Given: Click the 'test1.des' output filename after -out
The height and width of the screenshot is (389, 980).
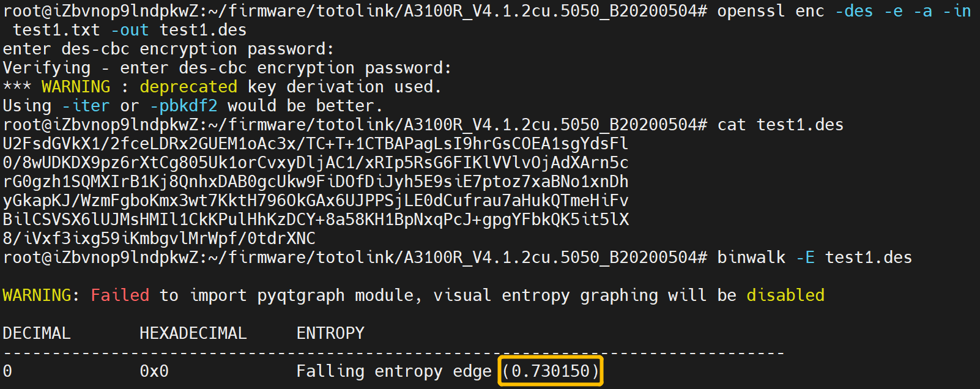Looking at the screenshot, I should (x=203, y=30).
